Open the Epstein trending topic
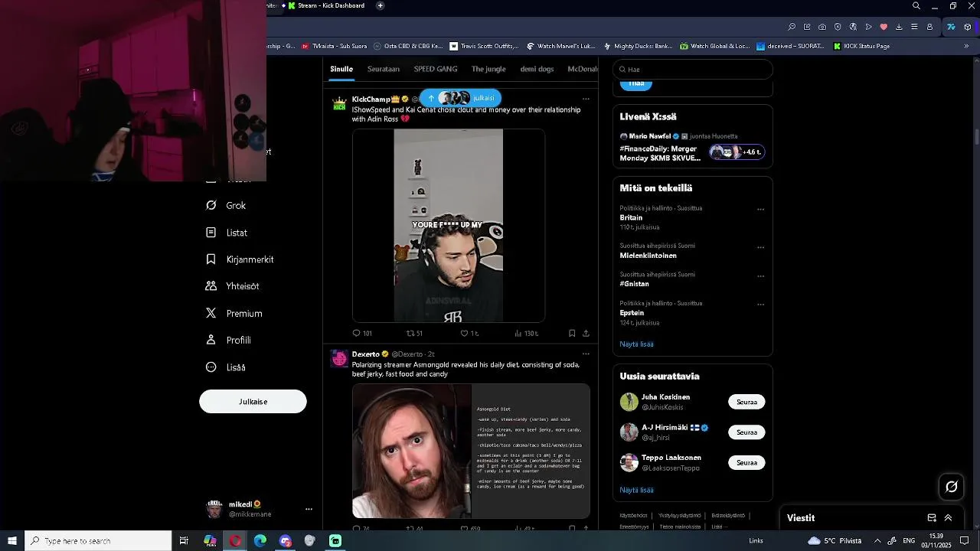The width and height of the screenshot is (980, 551). tap(632, 313)
